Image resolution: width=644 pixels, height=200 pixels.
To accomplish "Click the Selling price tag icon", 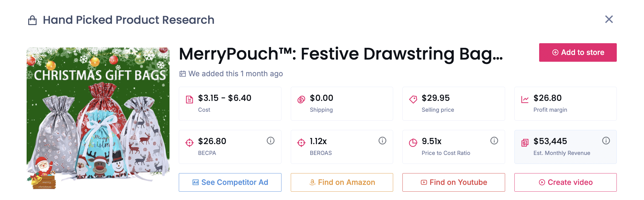I will (413, 99).
